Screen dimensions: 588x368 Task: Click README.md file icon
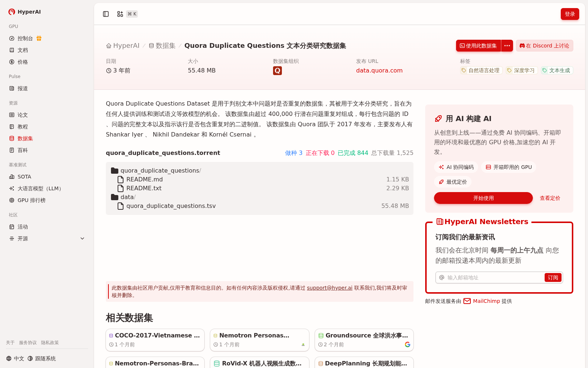(120, 180)
